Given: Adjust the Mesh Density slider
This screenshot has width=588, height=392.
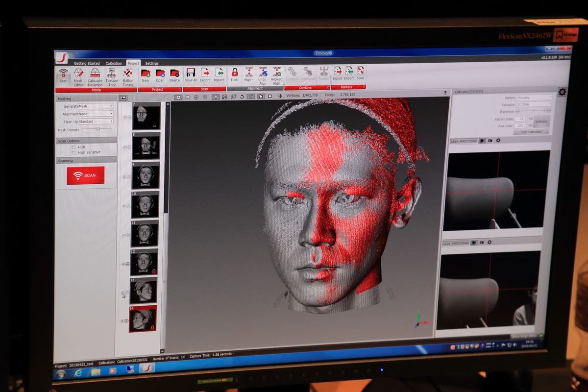Looking at the screenshot, I should click(x=98, y=129).
